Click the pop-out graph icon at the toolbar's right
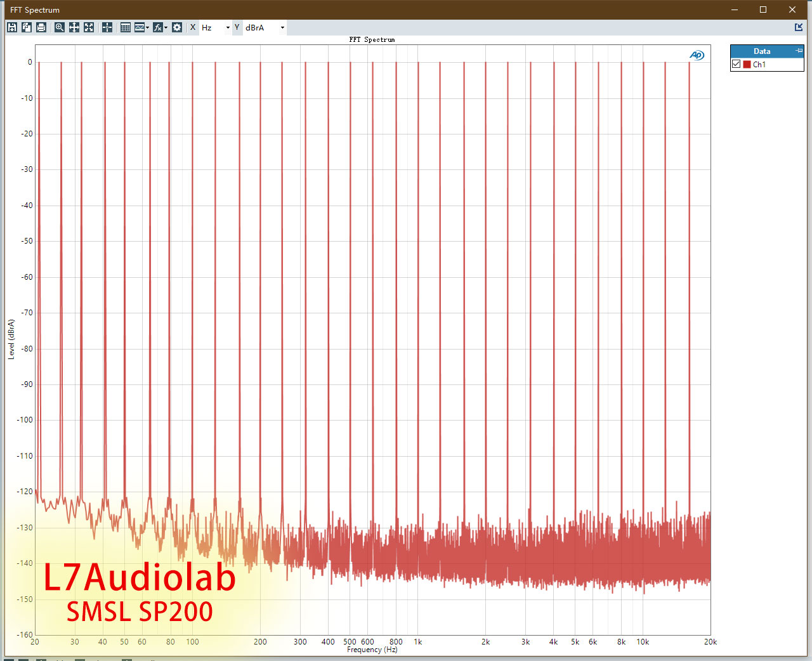 [799, 27]
